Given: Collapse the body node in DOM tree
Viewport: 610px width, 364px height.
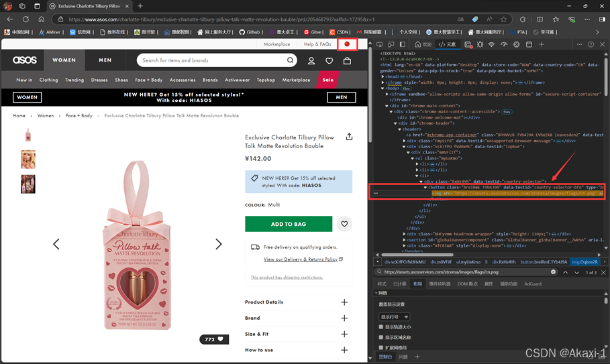Looking at the screenshot, I should 383,88.
